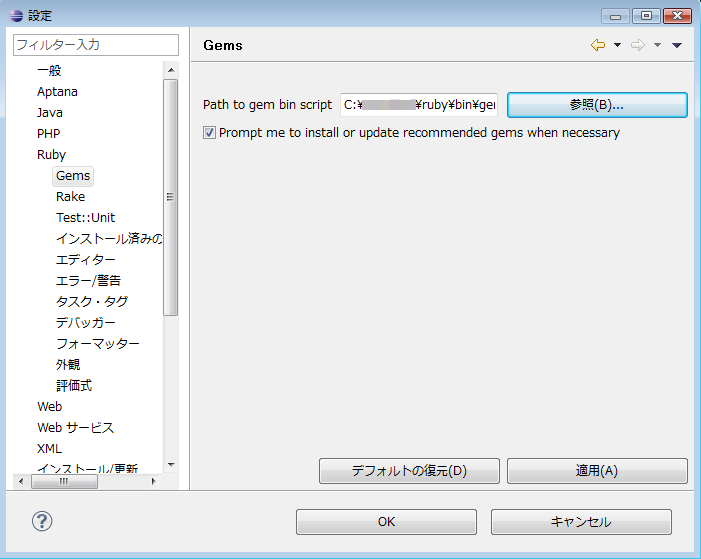
Task: Click the tree's horizontal scrollbar thumb
Action: [64, 482]
